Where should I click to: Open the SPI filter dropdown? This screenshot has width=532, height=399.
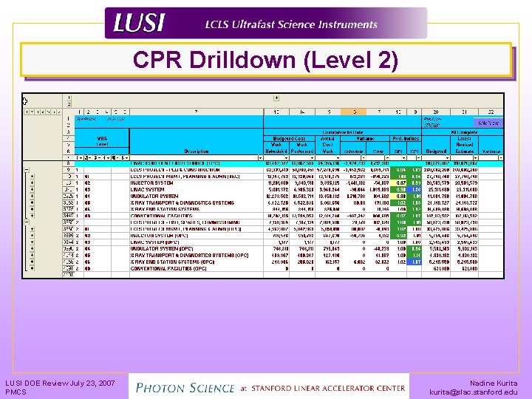tap(403, 158)
